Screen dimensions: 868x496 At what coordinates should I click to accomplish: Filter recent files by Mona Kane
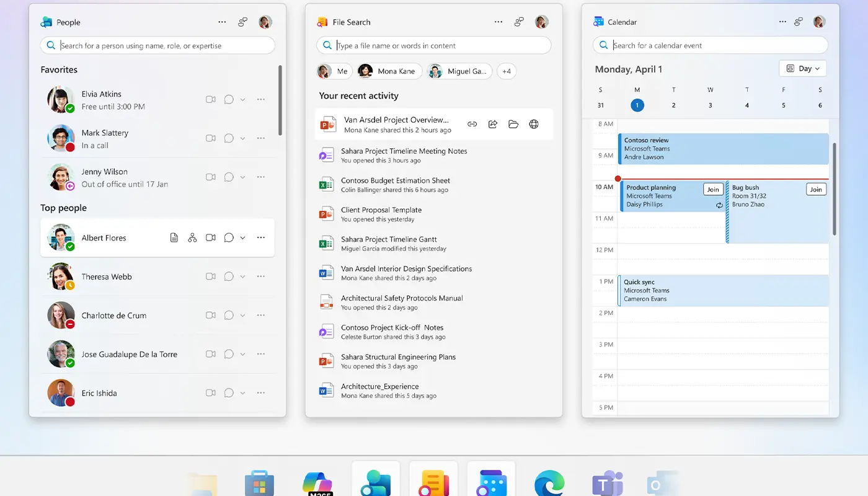[x=388, y=71]
